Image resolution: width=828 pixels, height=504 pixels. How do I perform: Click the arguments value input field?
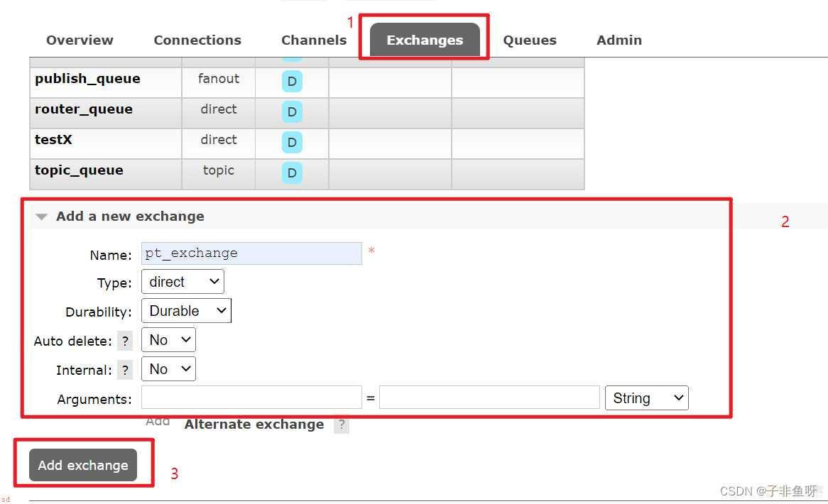pyautogui.click(x=489, y=398)
